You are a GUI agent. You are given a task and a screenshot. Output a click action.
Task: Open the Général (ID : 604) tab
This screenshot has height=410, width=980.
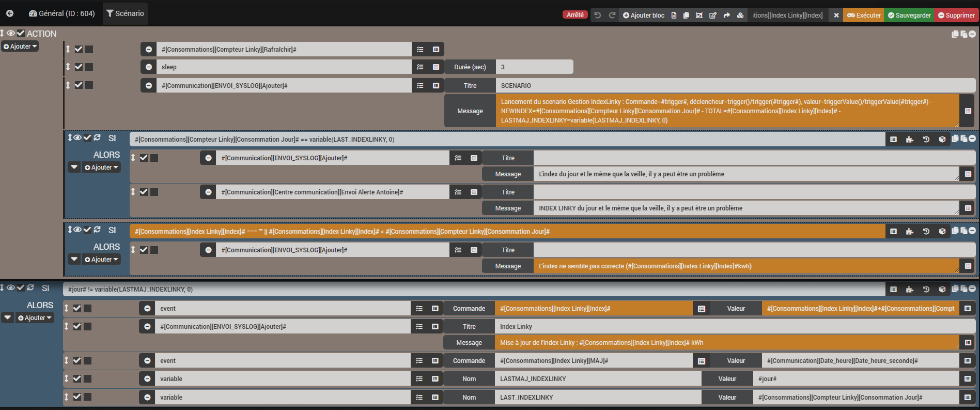[61, 13]
